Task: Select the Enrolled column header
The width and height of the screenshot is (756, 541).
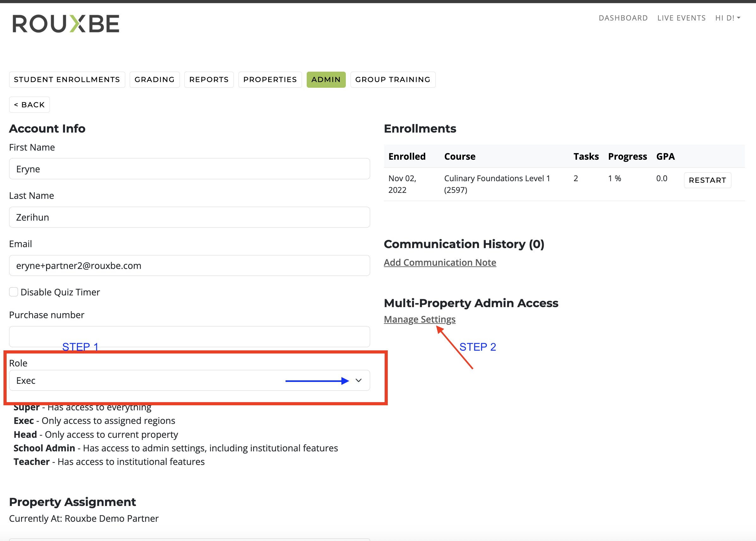Action: tap(407, 157)
